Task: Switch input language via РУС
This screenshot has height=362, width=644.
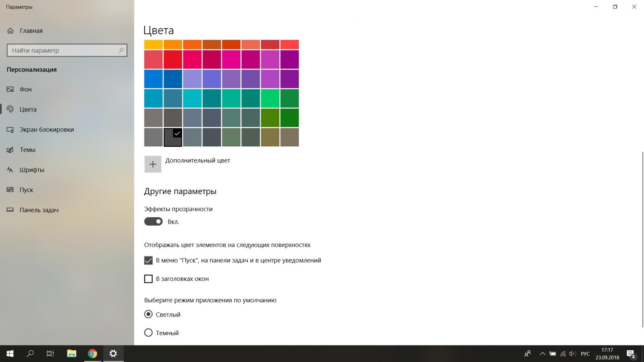Action: point(585,354)
